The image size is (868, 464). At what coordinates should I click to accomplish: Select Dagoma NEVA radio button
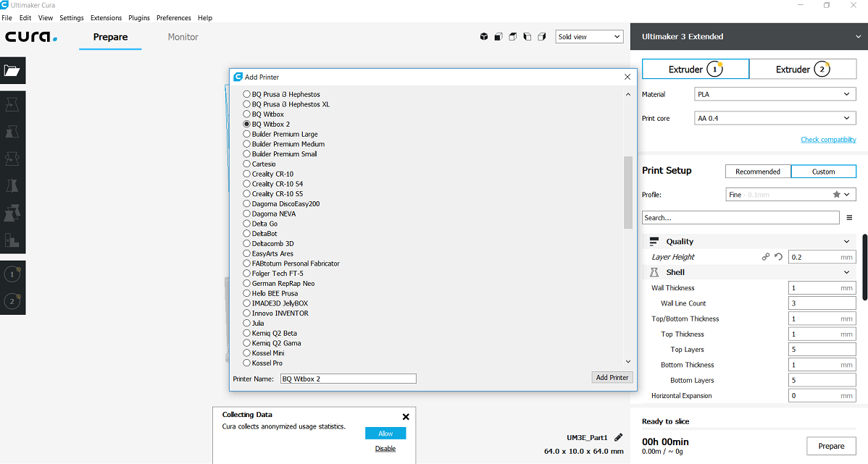246,214
